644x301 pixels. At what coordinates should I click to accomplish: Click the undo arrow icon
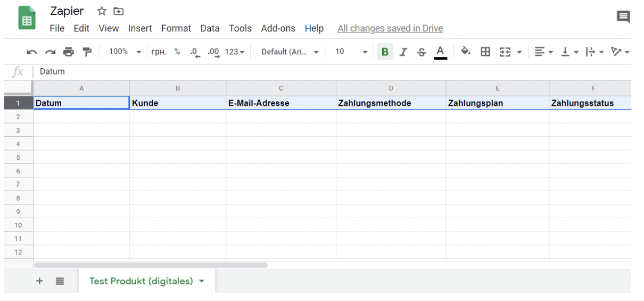pyautogui.click(x=32, y=52)
